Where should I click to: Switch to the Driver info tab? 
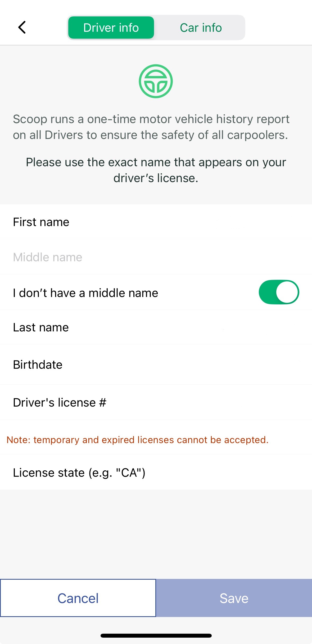111,28
